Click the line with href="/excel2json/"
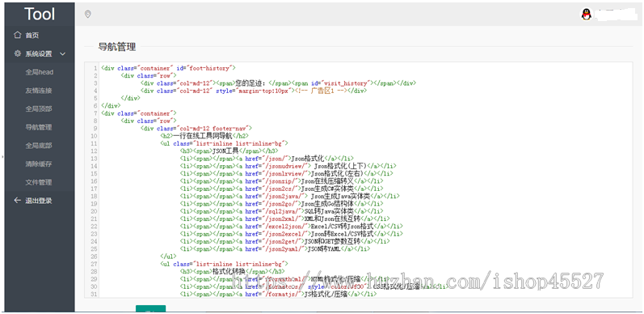Screen dimensions: 644x314 pos(291,227)
